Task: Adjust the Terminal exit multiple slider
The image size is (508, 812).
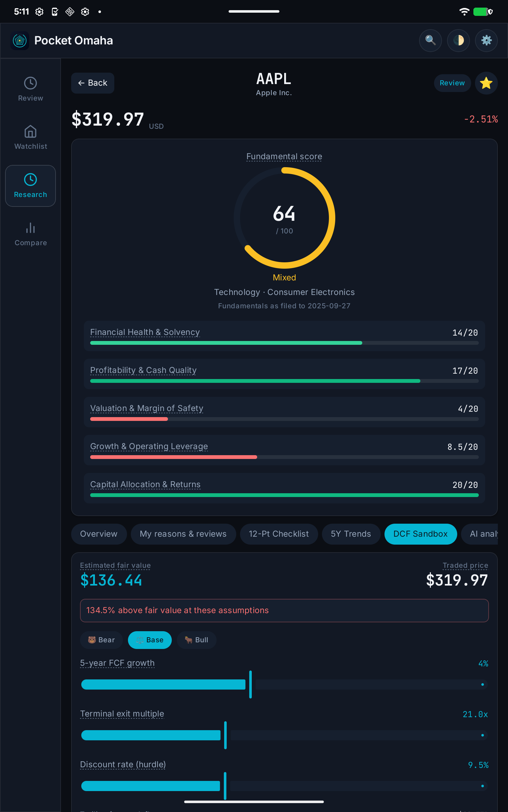Action: pos(284,735)
